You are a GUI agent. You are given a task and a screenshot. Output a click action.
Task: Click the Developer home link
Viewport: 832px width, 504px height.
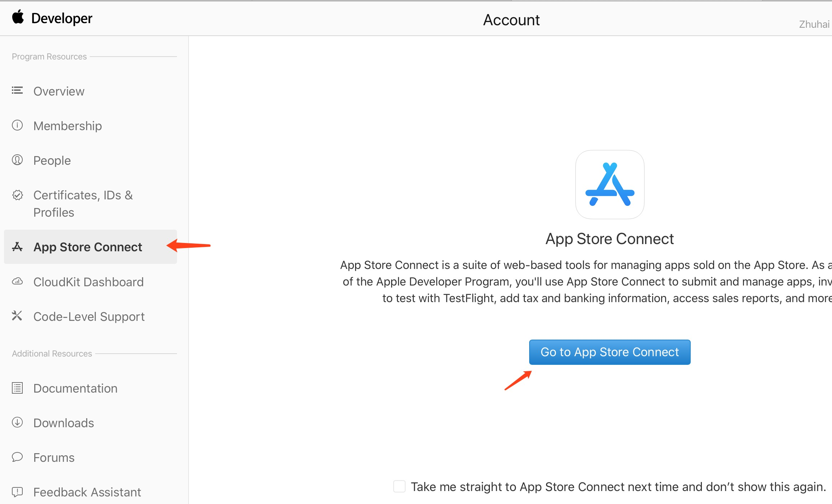tap(62, 18)
